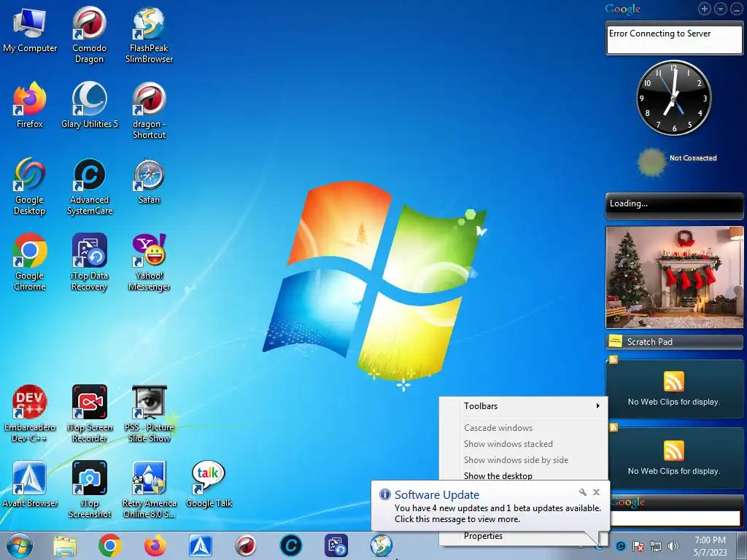Click the Error Connecting to Server gadget
The width and height of the screenshot is (747, 560).
click(674, 37)
